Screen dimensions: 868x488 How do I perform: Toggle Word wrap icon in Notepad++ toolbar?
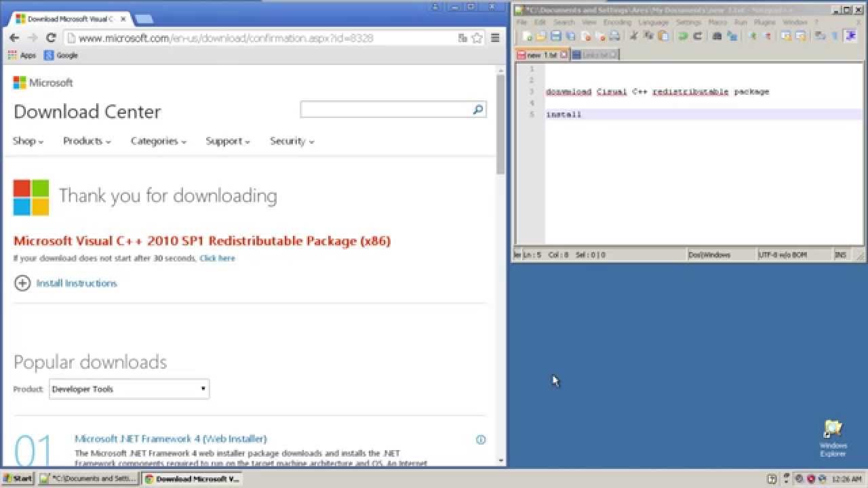click(819, 36)
